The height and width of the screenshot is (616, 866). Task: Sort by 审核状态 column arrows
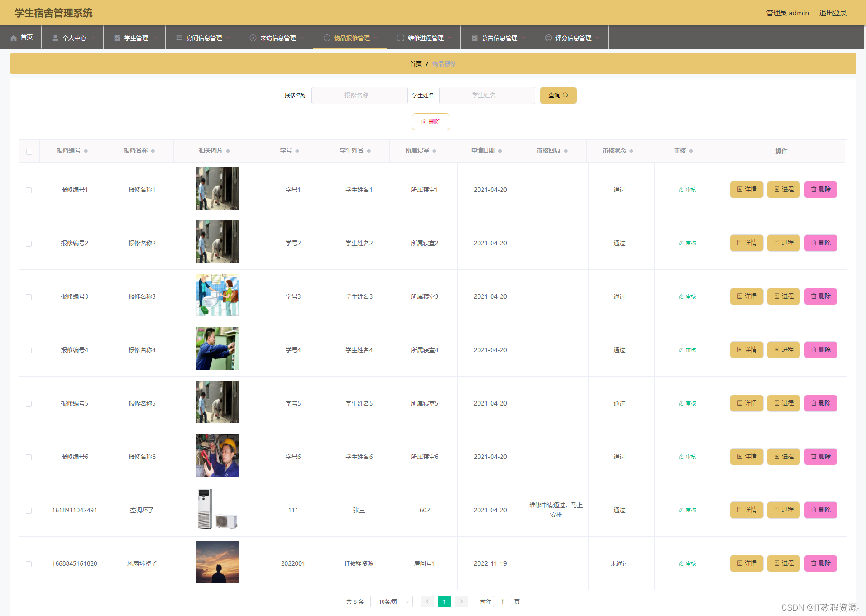click(x=631, y=151)
